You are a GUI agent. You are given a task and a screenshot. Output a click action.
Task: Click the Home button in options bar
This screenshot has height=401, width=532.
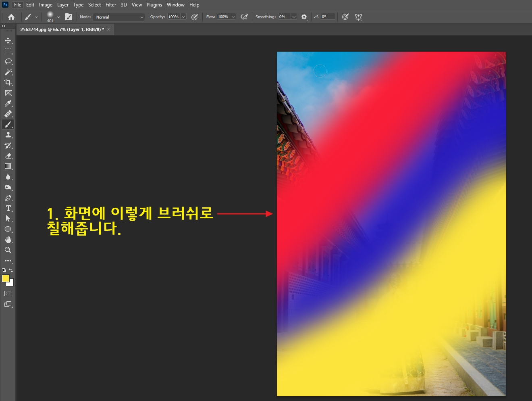point(11,17)
